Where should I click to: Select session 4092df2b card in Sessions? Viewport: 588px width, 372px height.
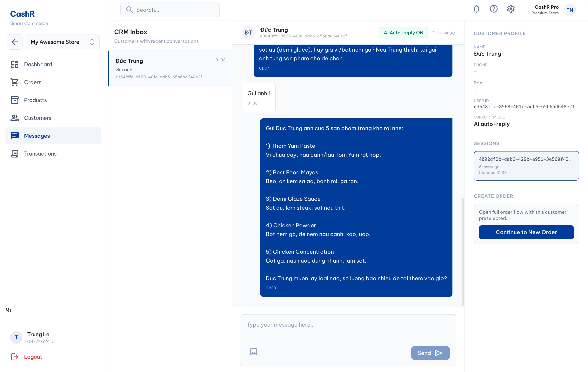tap(526, 166)
